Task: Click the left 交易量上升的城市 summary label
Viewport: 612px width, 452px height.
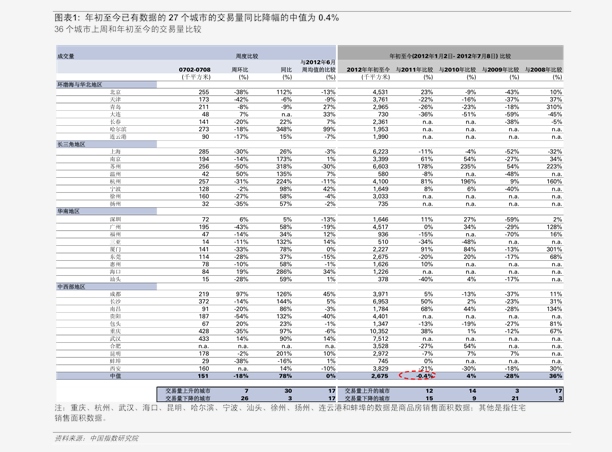Action: pos(188,391)
